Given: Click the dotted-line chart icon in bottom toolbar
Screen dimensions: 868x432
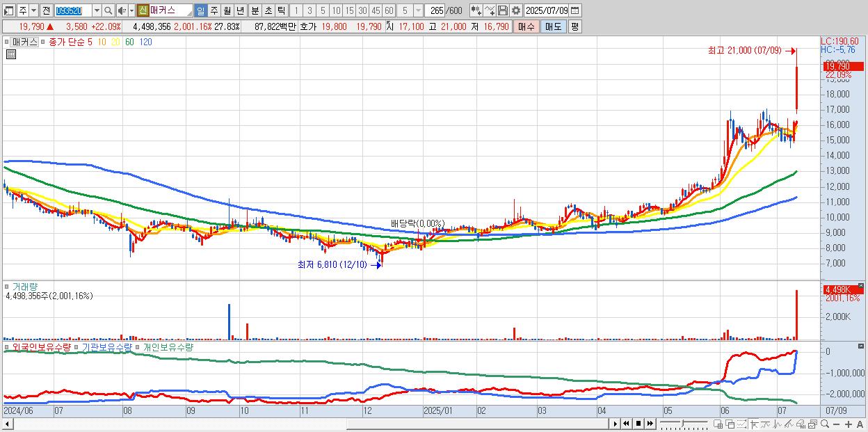Looking at the screenshot, I should point(741,424).
